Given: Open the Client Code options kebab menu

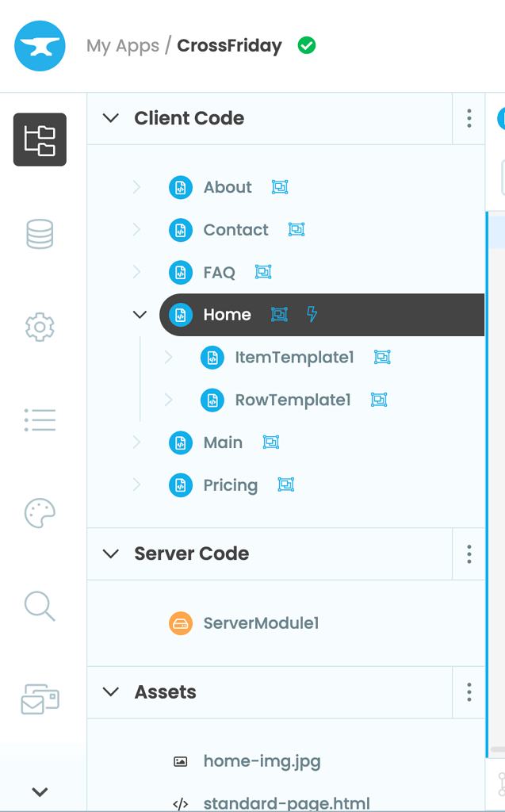Looking at the screenshot, I should (x=469, y=118).
